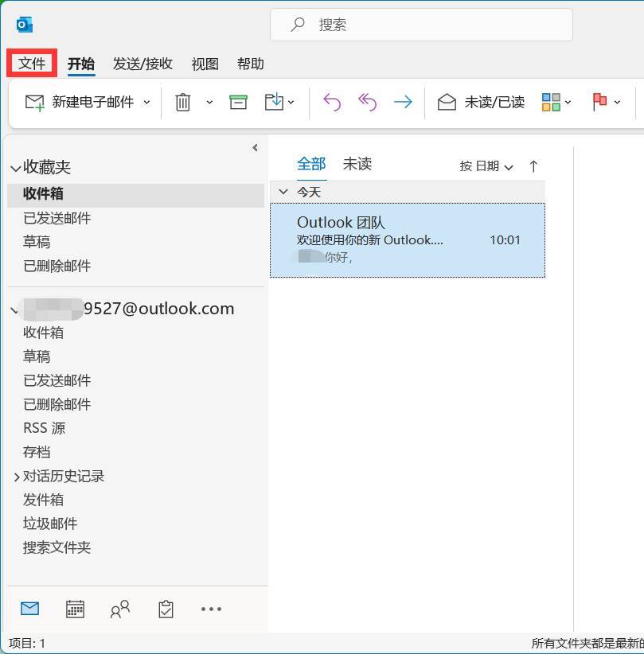Click the ascending sort arrow
This screenshot has height=654, width=644.
pyautogui.click(x=533, y=165)
